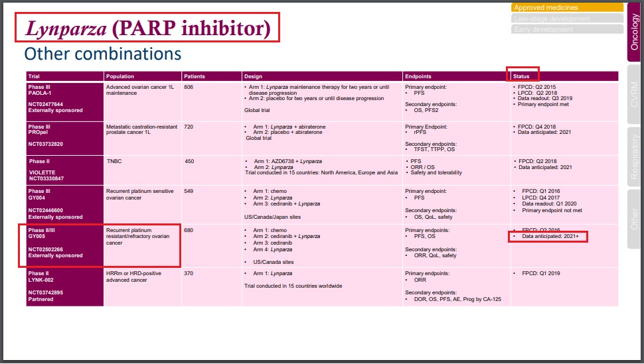Go to the Other side tab

pos(634,219)
